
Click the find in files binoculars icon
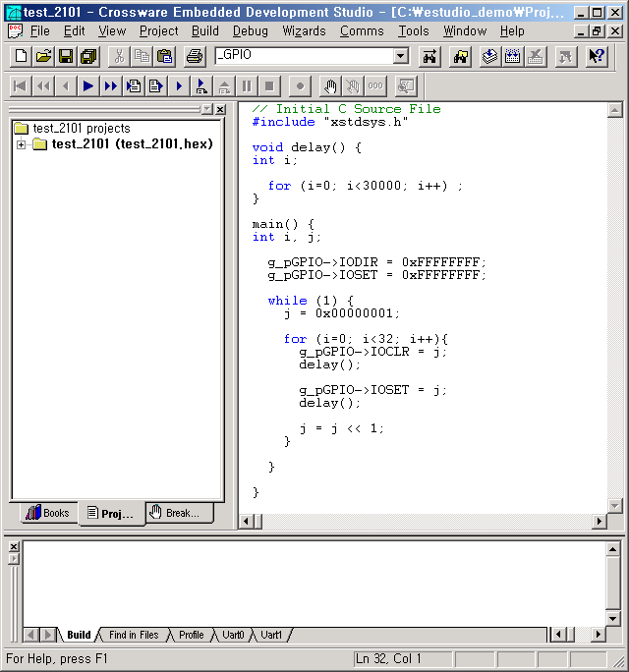[x=461, y=56]
